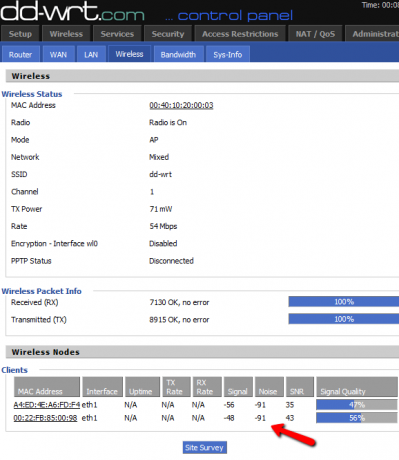The width and height of the screenshot is (399, 460).
Task: Click the Network value "Mixed"
Action: coord(159,157)
